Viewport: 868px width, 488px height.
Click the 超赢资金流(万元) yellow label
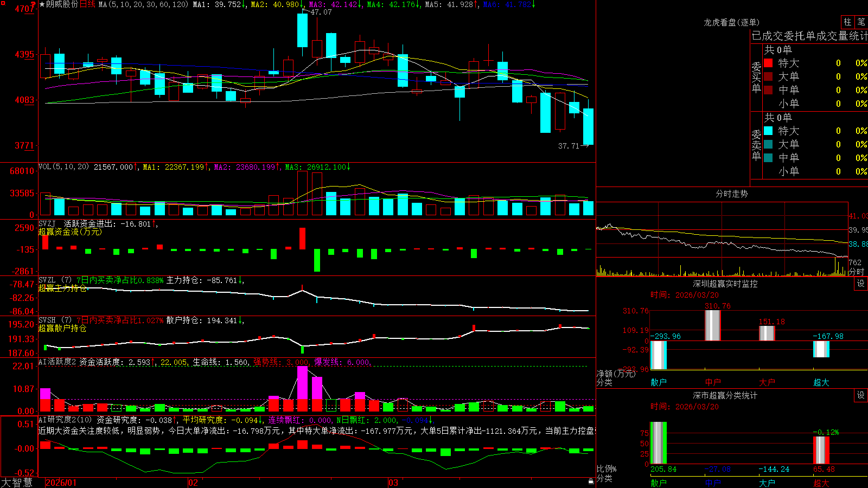pos(70,232)
